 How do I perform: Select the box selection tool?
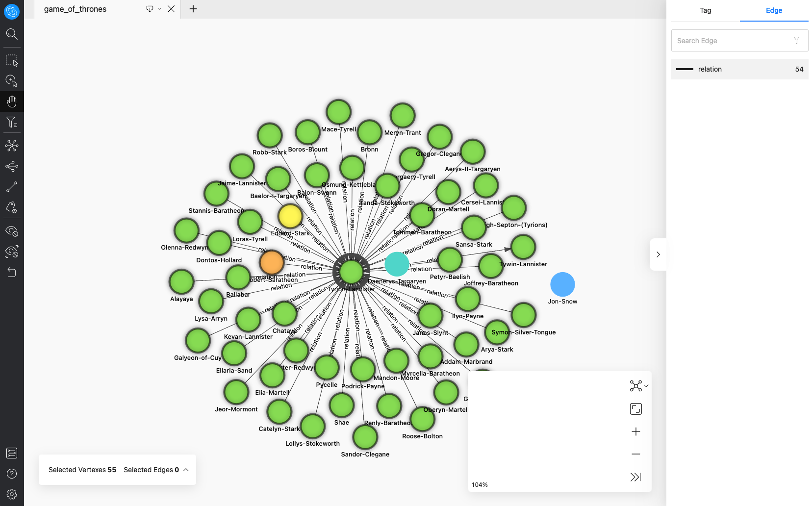point(12,60)
